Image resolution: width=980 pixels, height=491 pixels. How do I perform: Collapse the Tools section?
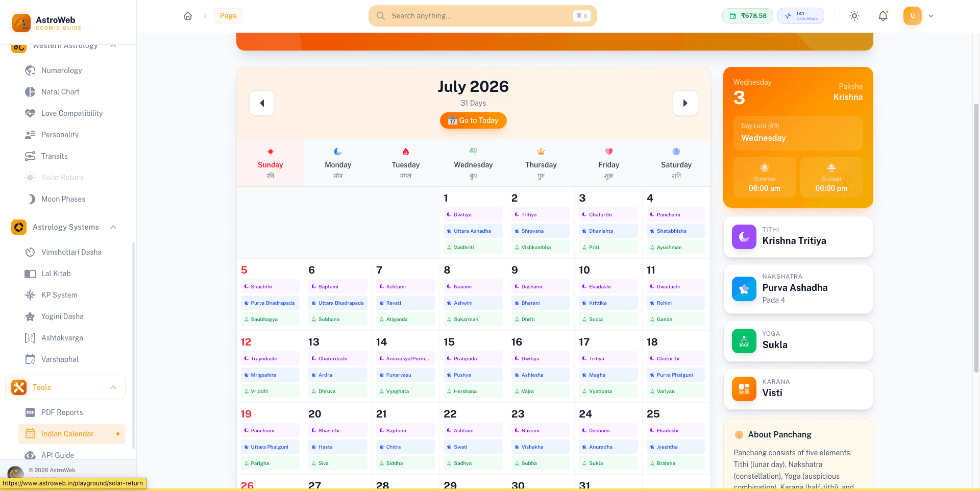click(113, 387)
